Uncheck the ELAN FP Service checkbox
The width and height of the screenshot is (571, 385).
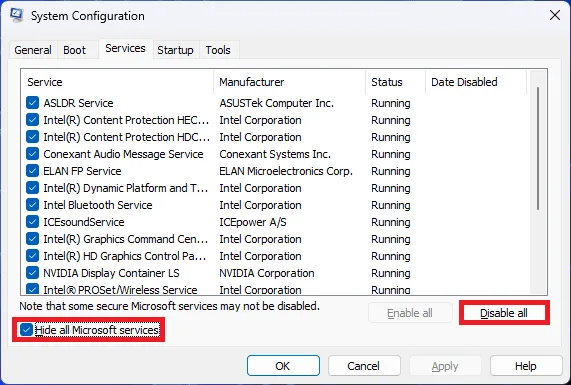(32, 171)
